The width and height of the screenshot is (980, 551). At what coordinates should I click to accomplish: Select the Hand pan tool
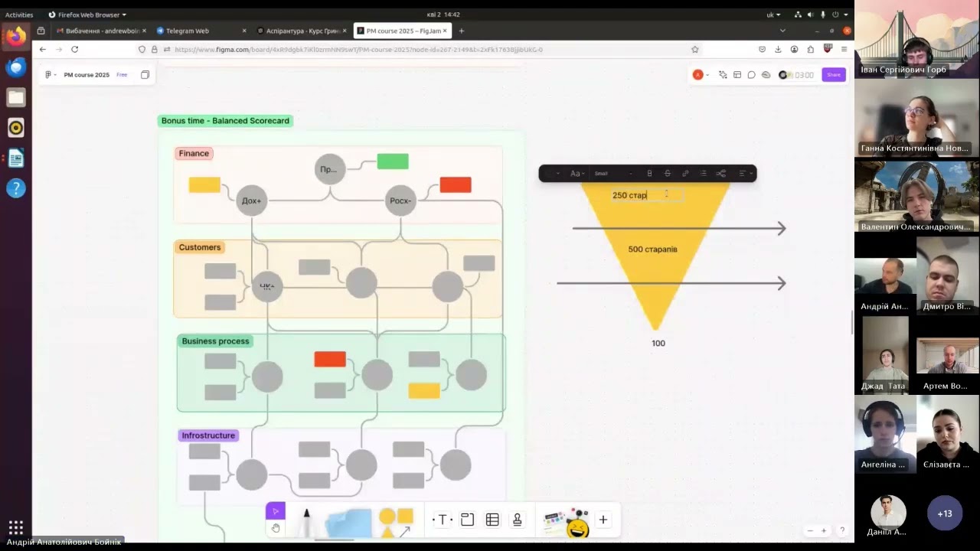pos(276,528)
